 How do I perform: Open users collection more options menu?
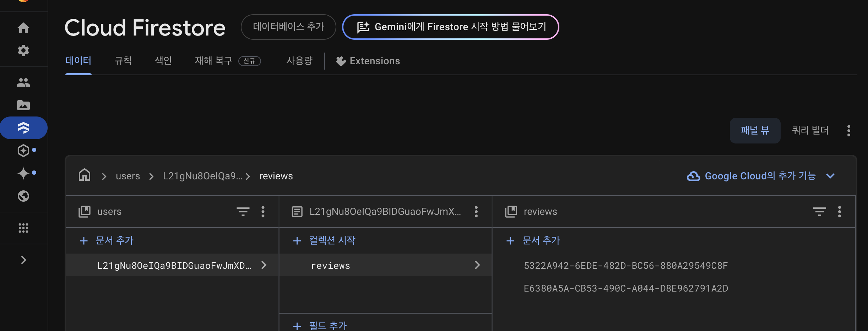click(x=263, y=212)
